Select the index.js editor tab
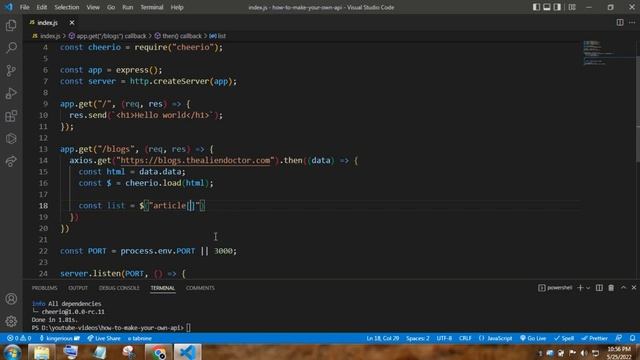640x360 pixels. [x=47, y=22]
